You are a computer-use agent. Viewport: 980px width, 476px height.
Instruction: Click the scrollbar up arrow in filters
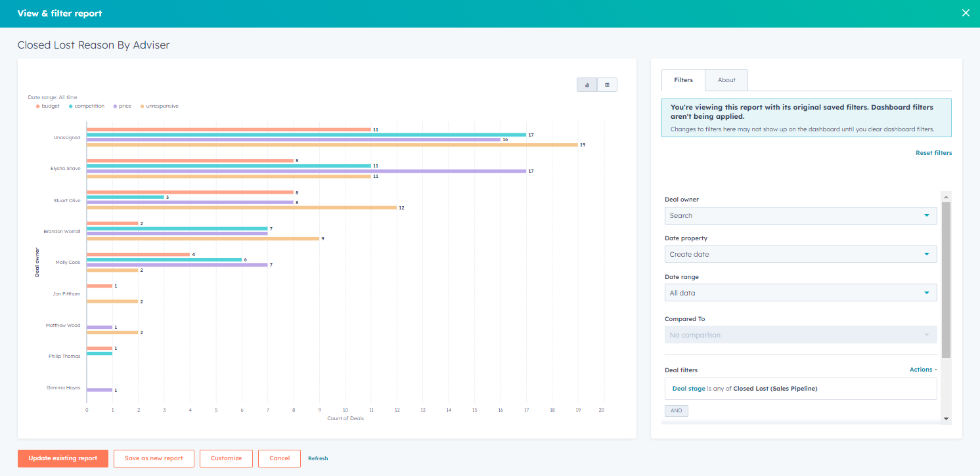(x=946, y=196)
